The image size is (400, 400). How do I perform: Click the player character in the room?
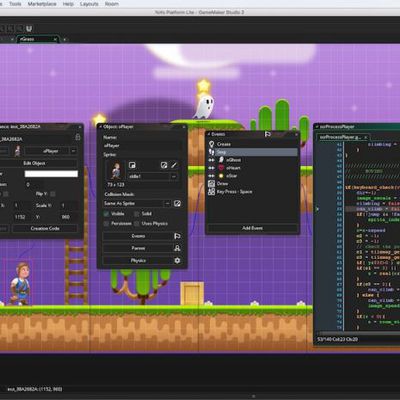20,284
